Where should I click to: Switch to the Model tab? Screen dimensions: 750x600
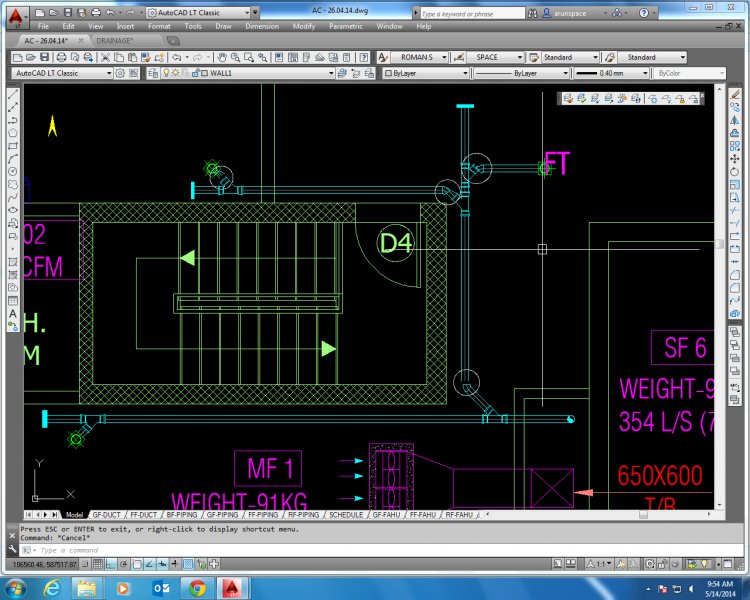(74, 515)
